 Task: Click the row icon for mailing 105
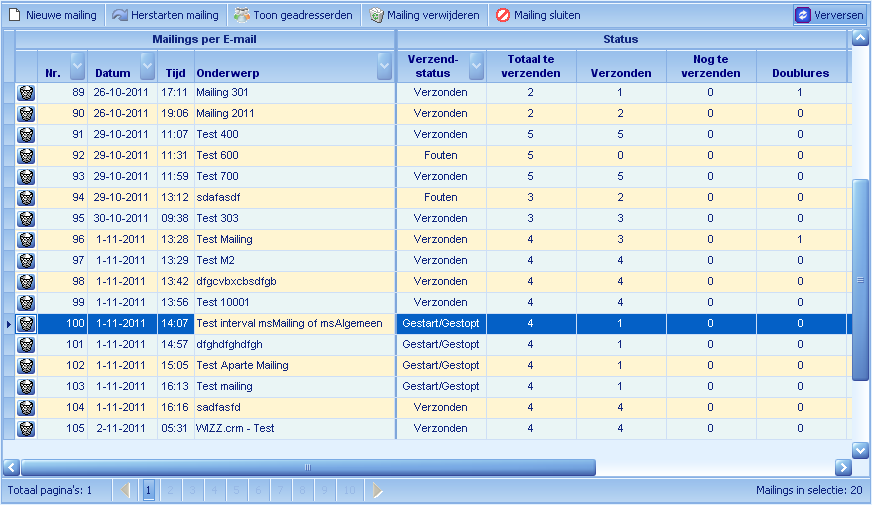coord(26,429)
